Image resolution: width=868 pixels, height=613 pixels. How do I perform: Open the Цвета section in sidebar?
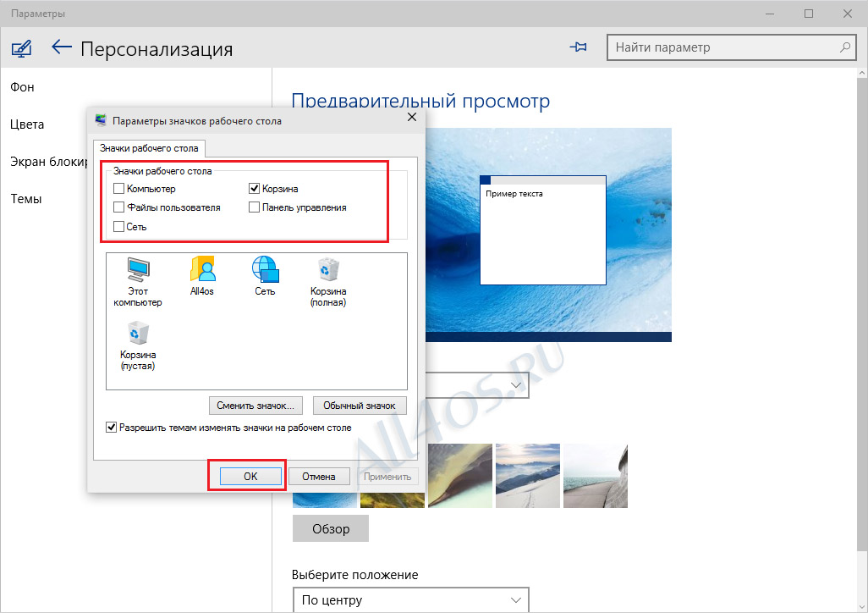click(27, 124)
